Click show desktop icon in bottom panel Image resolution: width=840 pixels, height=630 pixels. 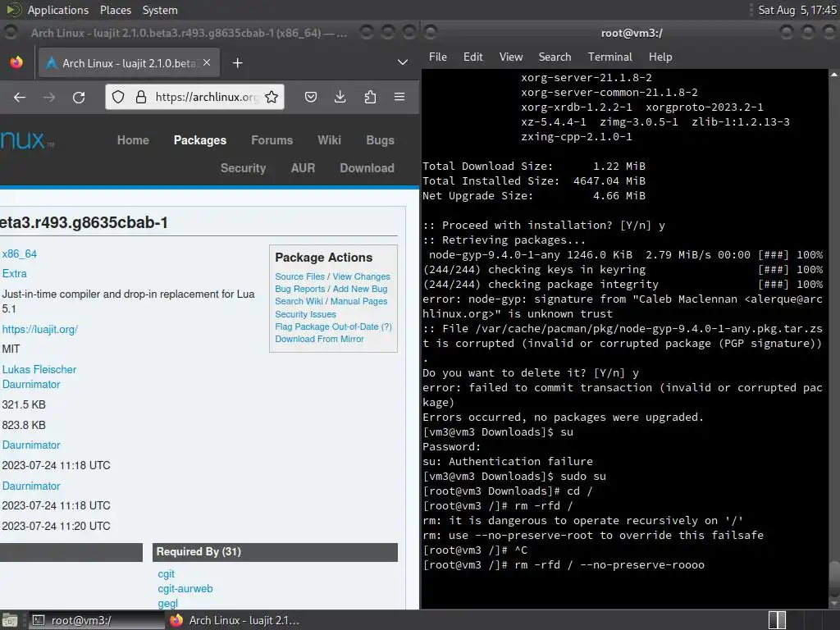(x=10, y=620)
